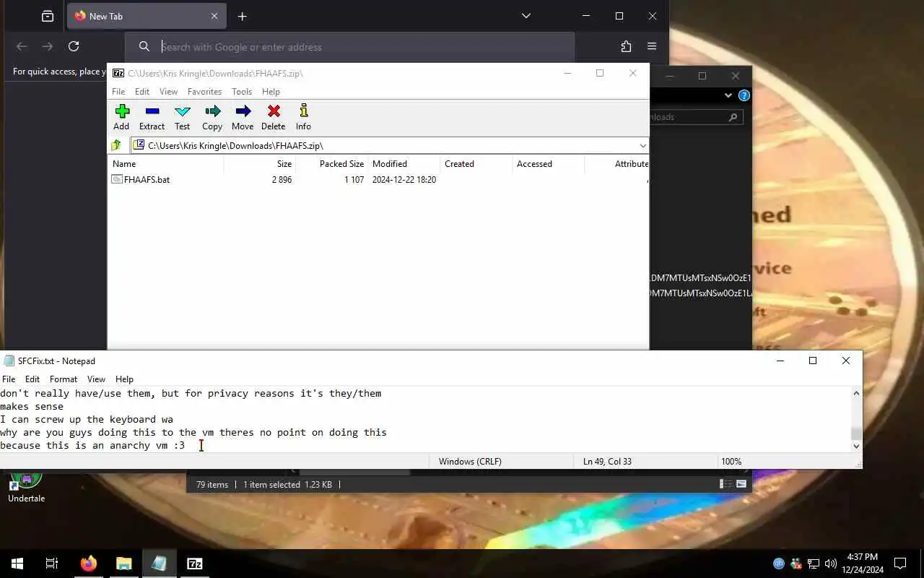Switch to Notepad from the taskbar
Viewport: 924px width, 578px height.
coord(160,564)
